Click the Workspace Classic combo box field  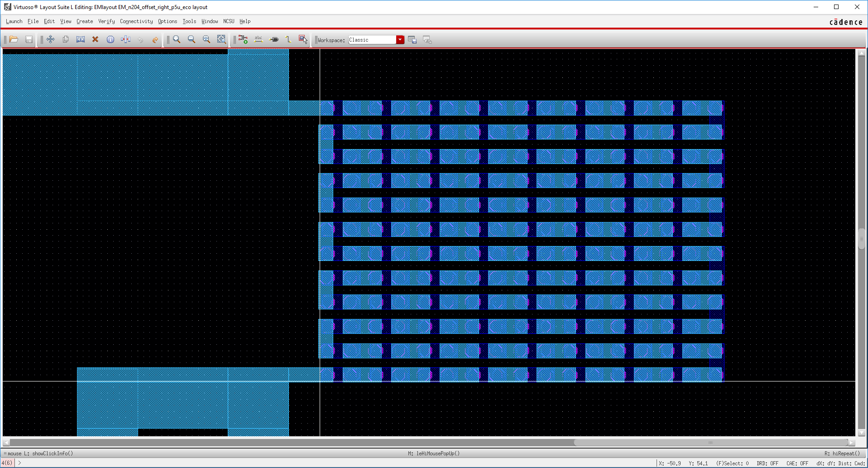[372, 40]
